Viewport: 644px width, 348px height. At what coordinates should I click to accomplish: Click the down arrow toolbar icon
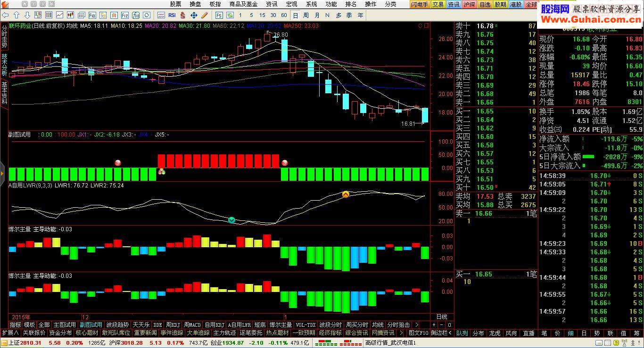(x=27, y=16)
